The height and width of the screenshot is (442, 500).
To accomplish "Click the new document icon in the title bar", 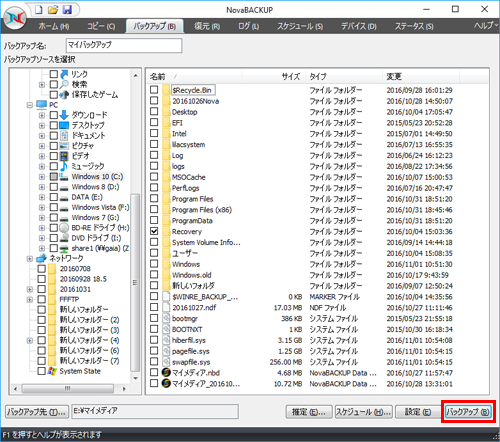I will [39, 10].
